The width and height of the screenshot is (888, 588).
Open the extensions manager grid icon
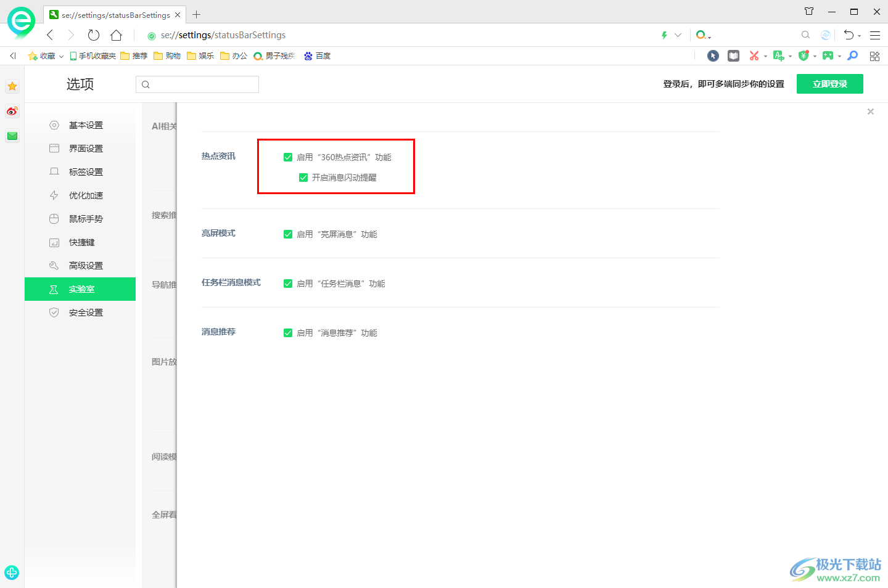874,56
